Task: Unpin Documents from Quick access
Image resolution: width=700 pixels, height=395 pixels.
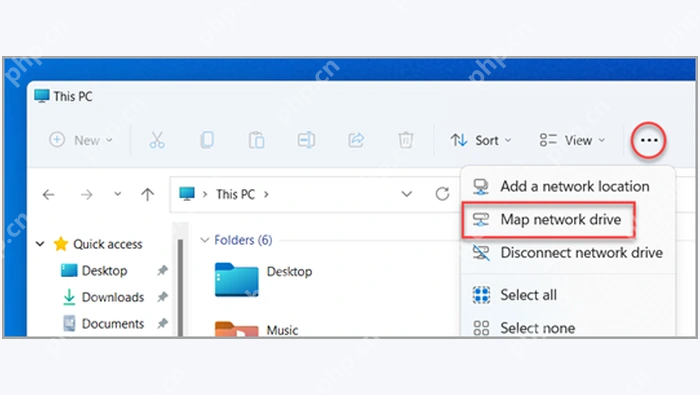Action: tap(162, 323)
